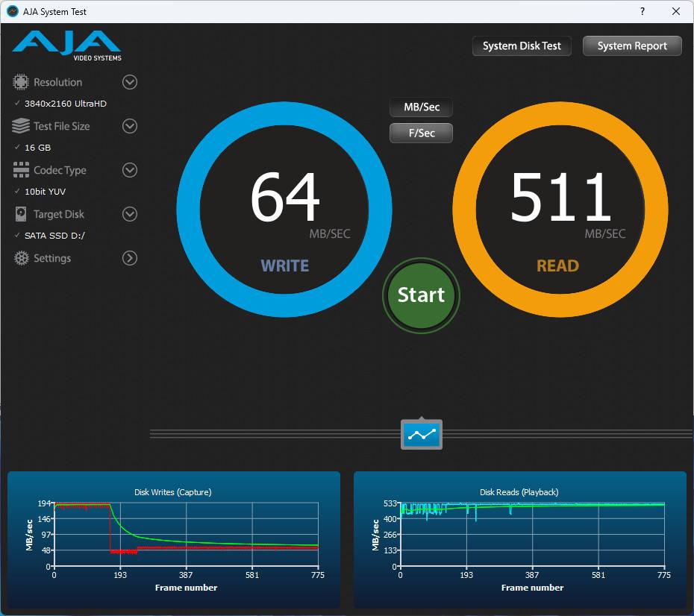
Task: Click the 511 MB/sec read speed reading
Action: tap(560, 197)
